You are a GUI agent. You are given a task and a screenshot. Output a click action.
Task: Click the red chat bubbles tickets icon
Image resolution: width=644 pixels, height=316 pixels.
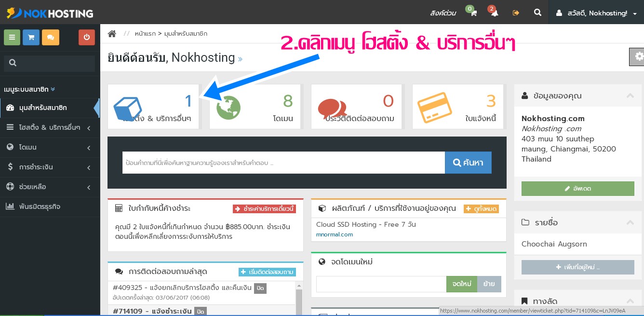click(x=333, y=109)
